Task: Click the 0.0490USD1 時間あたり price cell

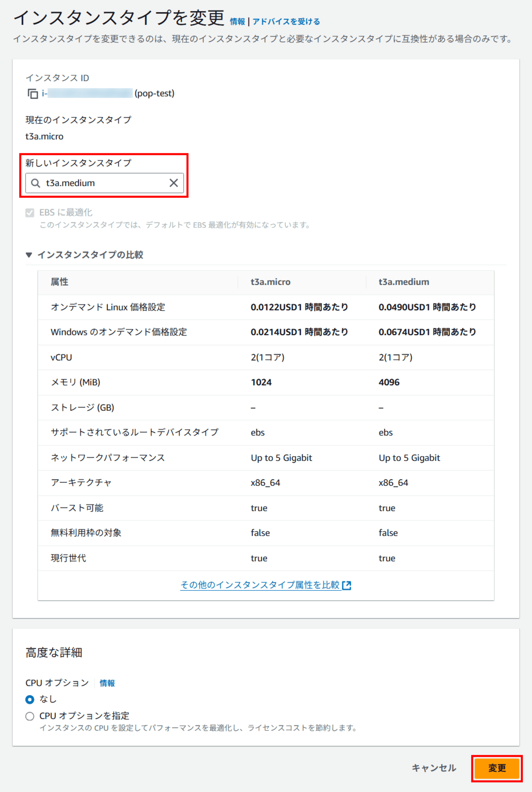Action: (427, 307)
